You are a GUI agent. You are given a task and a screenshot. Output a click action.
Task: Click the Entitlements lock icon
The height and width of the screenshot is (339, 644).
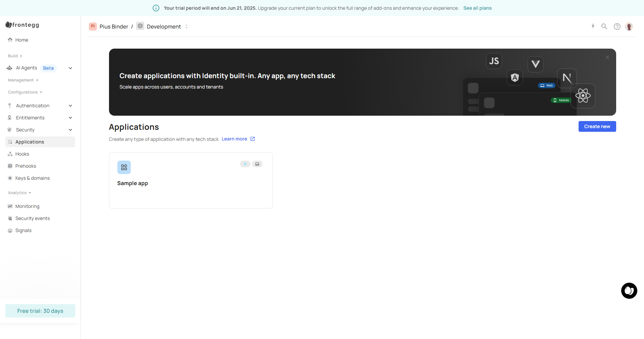(x=10, y=118)
